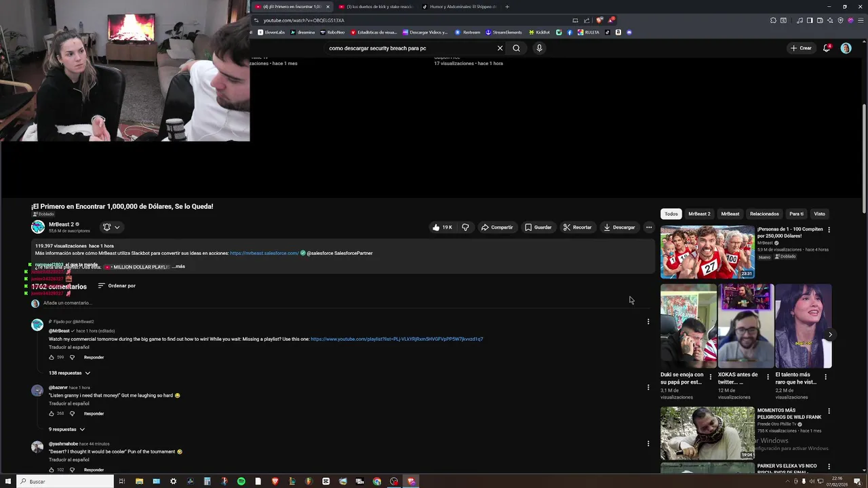This screenshot has width=868, height=488.
Task: Click the Windows Buscar search box
Action: click(65, 481)
